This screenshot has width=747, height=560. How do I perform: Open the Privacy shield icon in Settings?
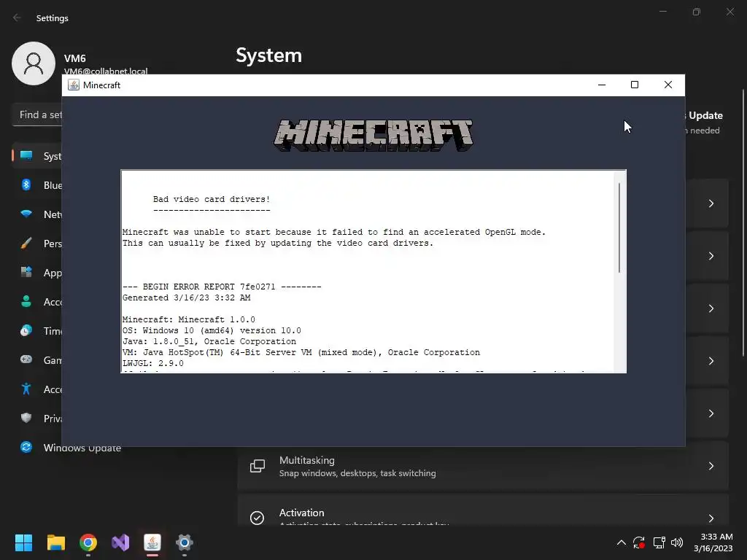coord(26,418)
